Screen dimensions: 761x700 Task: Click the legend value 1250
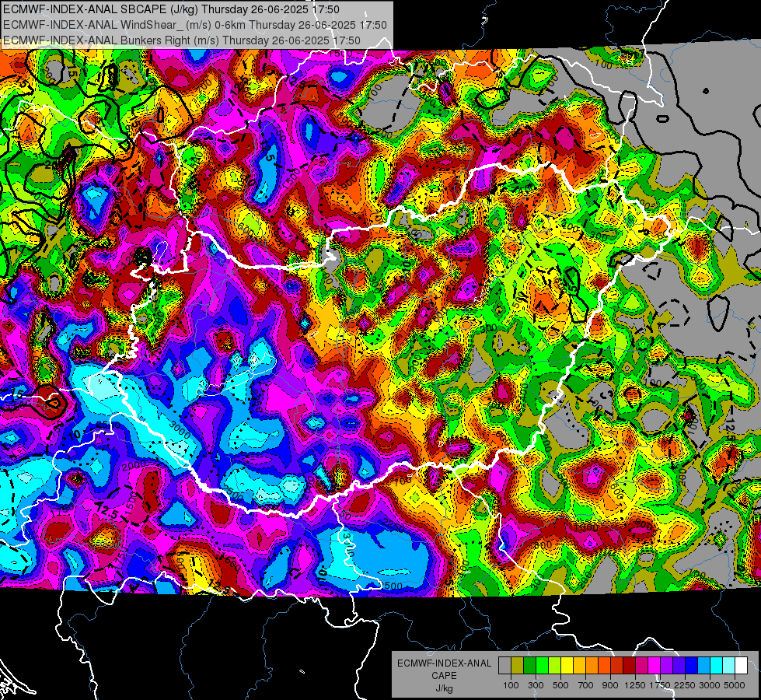(x=635, y=685)
